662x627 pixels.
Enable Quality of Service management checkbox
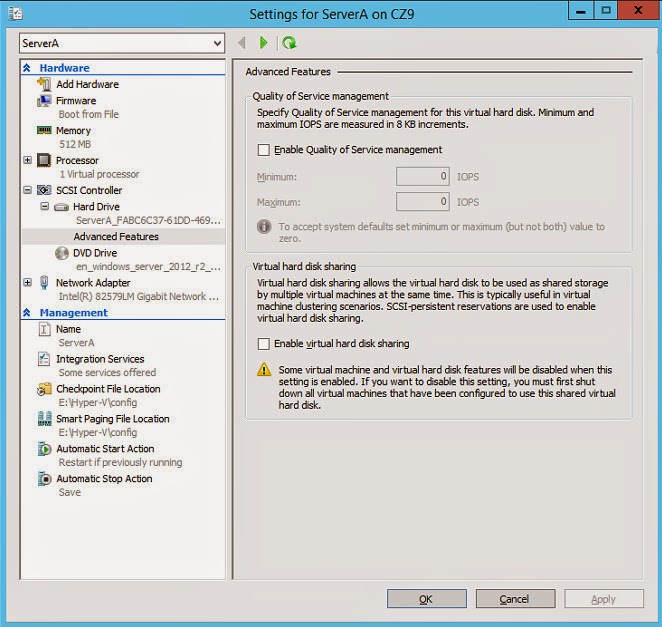(x=263, y=150)
